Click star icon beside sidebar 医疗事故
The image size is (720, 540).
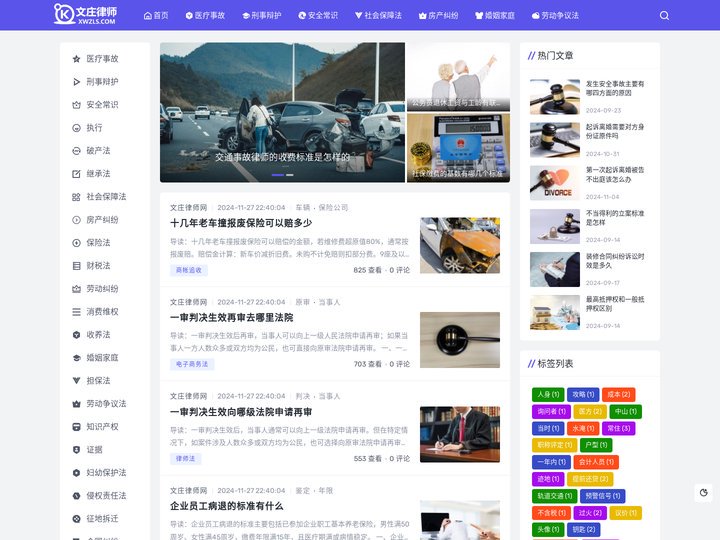[x=76, y=59]
